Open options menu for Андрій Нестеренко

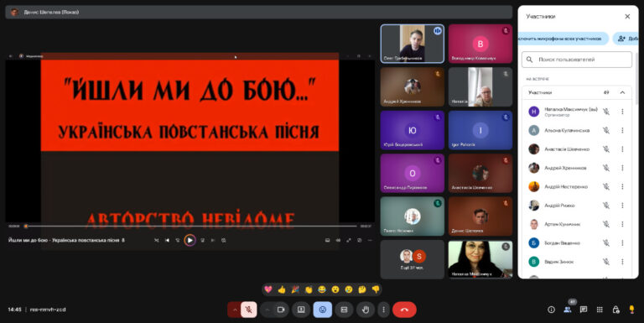click(622, 186)
